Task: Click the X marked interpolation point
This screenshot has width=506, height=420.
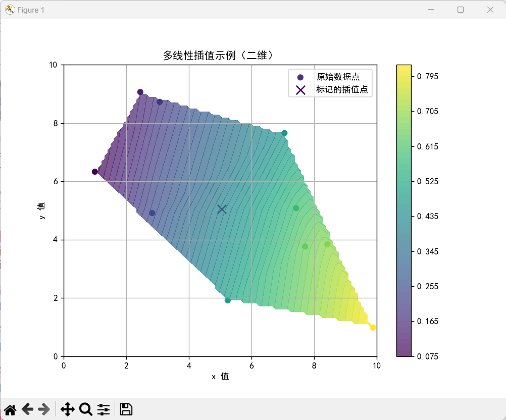Action: 222,209
